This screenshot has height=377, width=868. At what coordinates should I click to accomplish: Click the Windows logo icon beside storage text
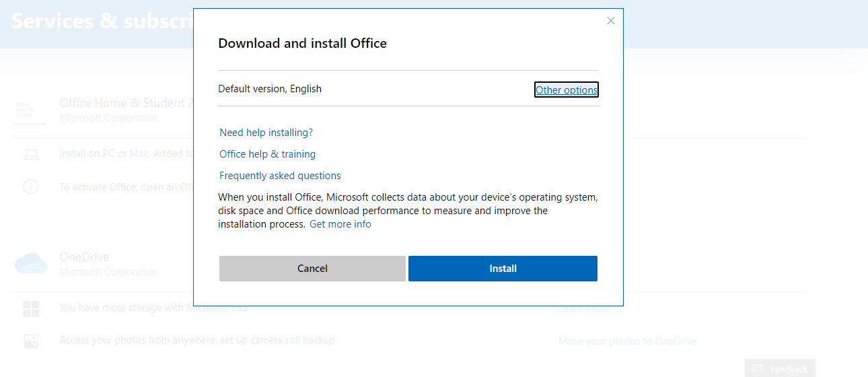coord(31,309)
